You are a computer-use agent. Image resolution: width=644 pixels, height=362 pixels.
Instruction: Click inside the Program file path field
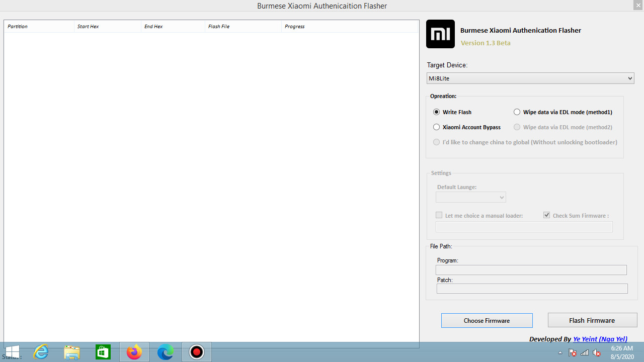pyautogui.click(x=531, y=269)
